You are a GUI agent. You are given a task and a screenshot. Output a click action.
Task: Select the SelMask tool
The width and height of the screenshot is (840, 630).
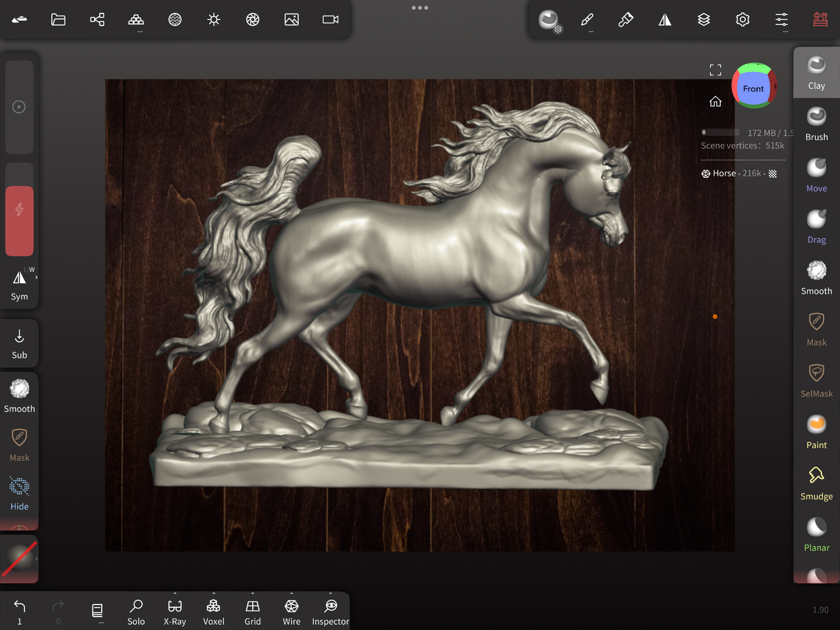tap(816, 380)
